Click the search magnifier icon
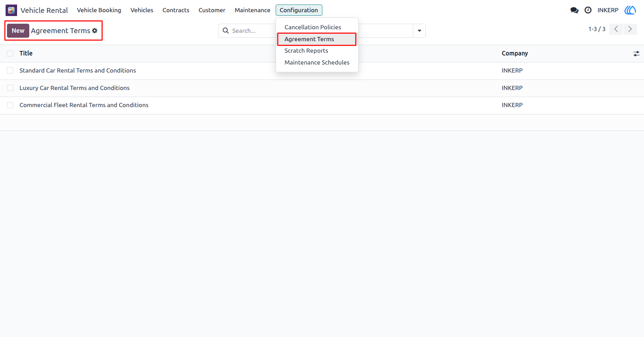Screen dimensions: 644x337 coord(226,31)
